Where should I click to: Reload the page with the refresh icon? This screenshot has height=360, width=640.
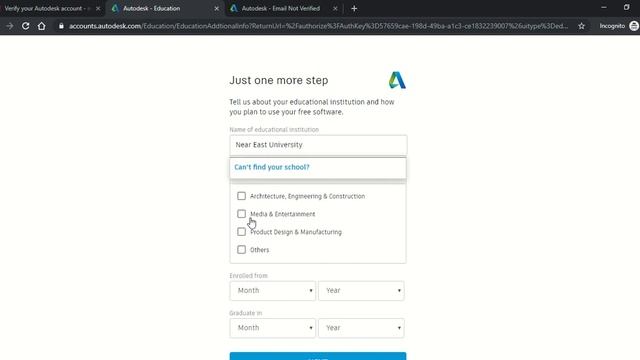coord(25,26)
